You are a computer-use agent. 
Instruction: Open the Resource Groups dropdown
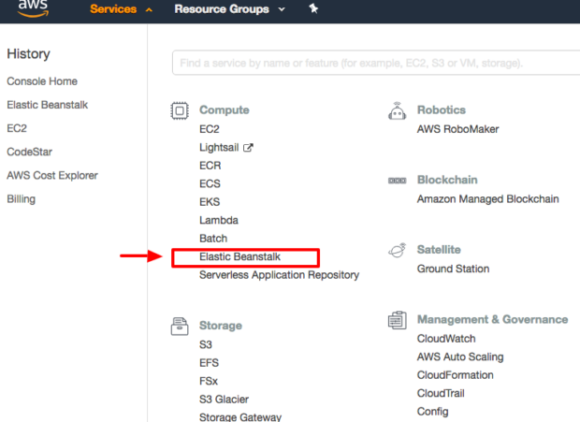[x=229, y=9]
